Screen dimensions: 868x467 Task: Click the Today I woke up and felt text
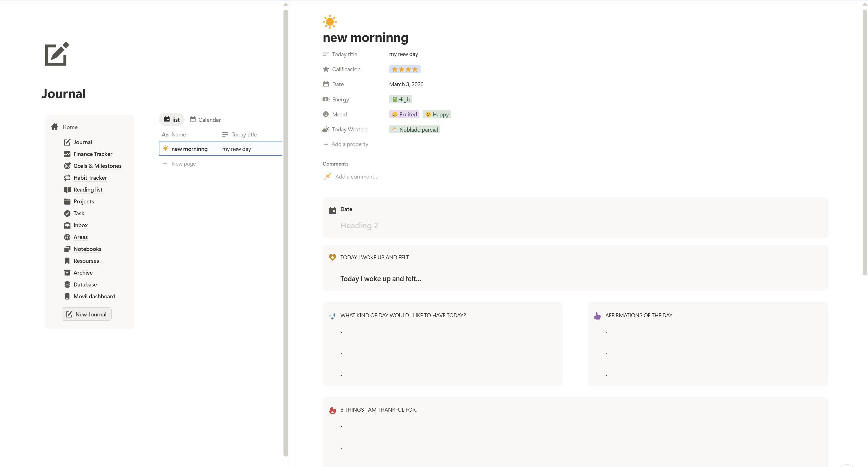pyautogui.click(x=381, y=279)
